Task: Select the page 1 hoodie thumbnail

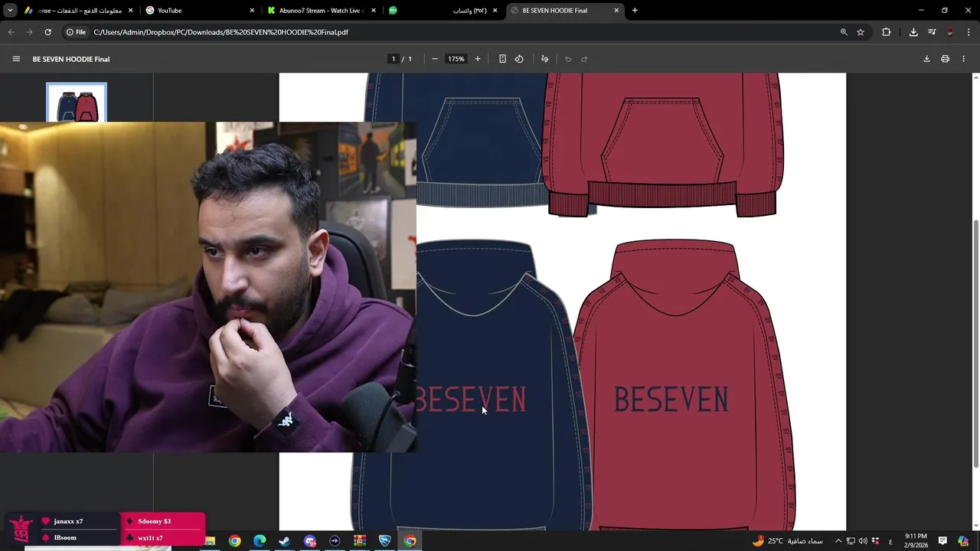Action: (77, 103)
